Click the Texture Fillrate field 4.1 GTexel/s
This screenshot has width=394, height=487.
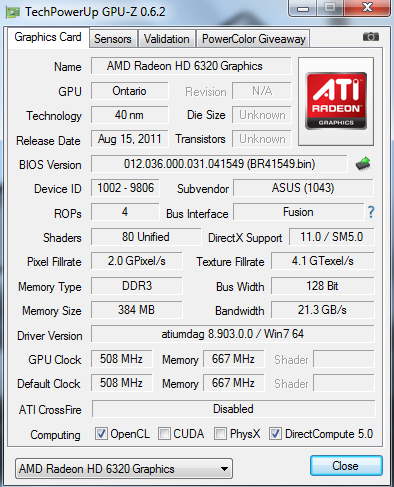pyautogui.click(x=323, y=261)
